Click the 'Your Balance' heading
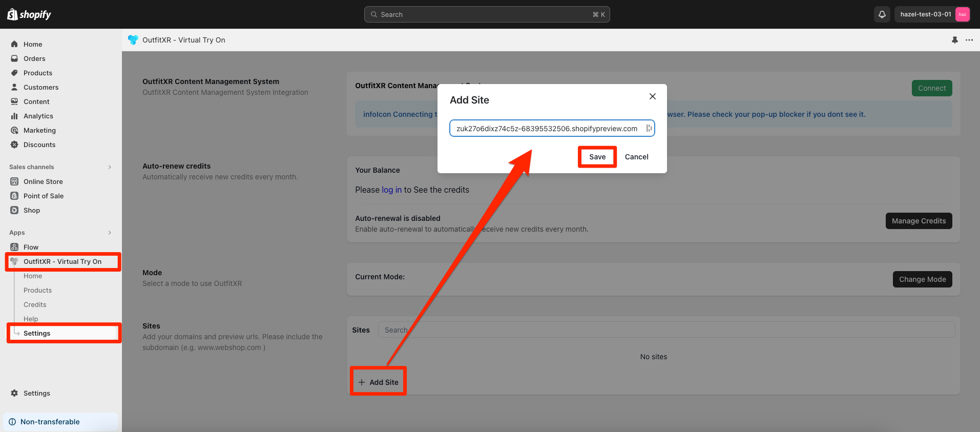Image resolution: width=980 pixels, height=432 pixels. 378,170
